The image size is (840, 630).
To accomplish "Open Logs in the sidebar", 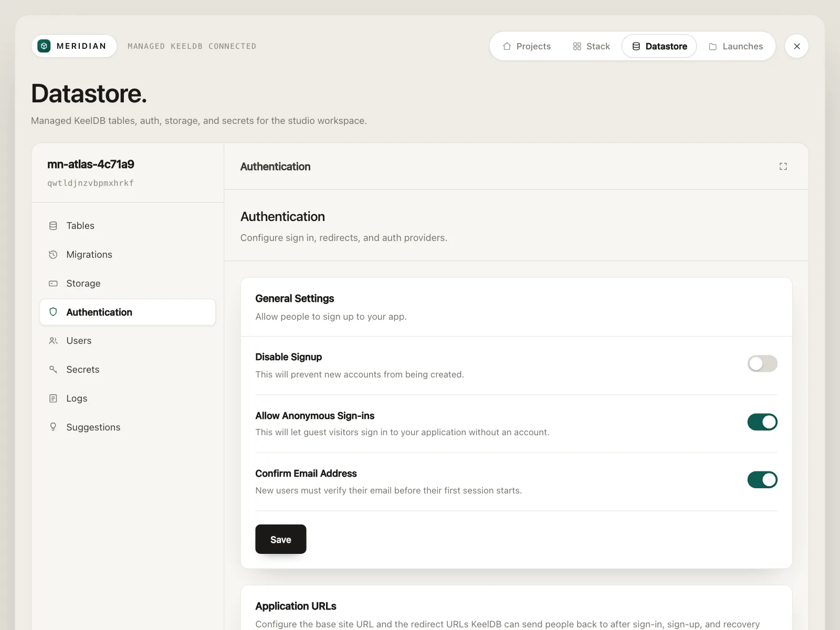I will [128, 398].
